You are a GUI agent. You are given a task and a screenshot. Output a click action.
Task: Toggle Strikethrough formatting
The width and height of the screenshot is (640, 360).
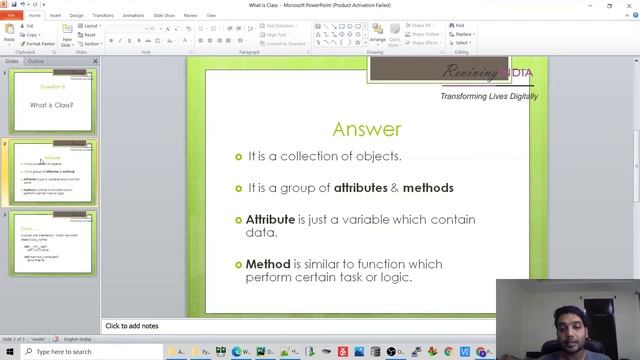pyautogui.click(x=148, y=41)
